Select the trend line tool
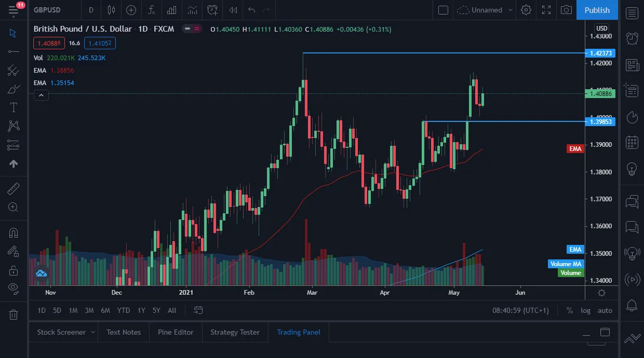The image size is (644, 358). pyautogui.click(x=14, y=51)
